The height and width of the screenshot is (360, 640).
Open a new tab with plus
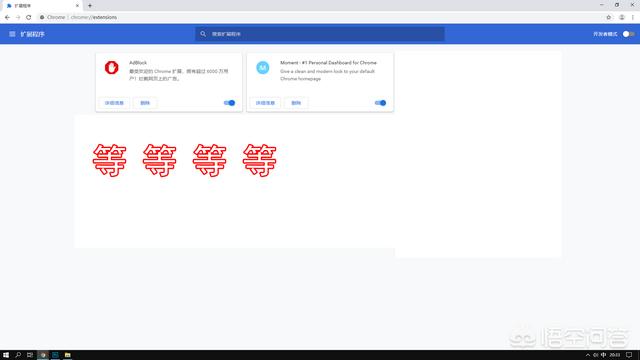point(90,6)
